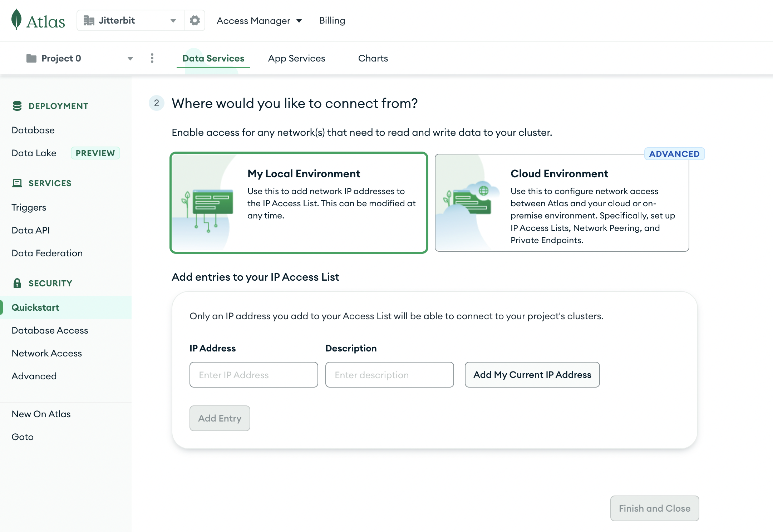Click the Services panel icon

(x=16, y=184)
